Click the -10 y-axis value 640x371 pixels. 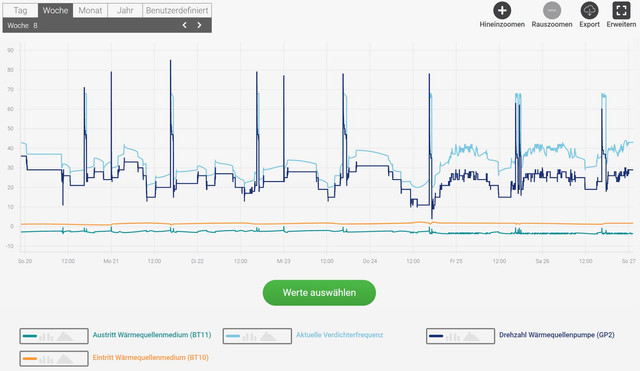pyautogui.click(x=10, y=246)
